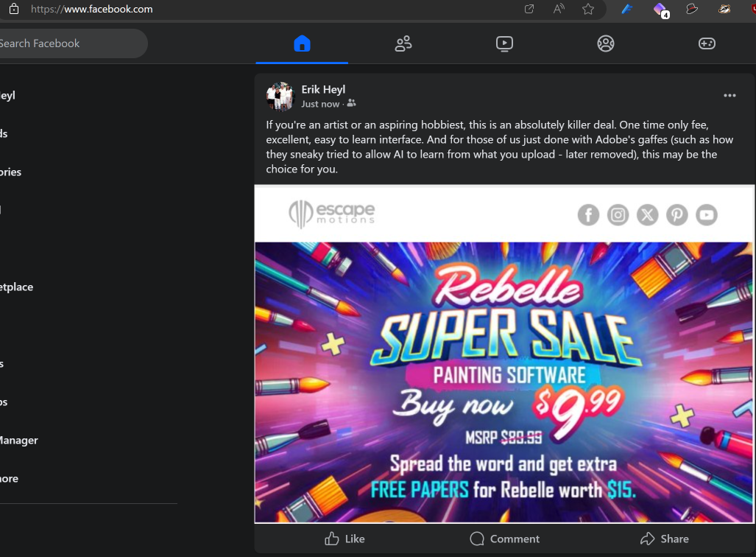This screenshot has height=557, width=756.
Task: Share the Rebelle sale post
Action: (665, 539)
